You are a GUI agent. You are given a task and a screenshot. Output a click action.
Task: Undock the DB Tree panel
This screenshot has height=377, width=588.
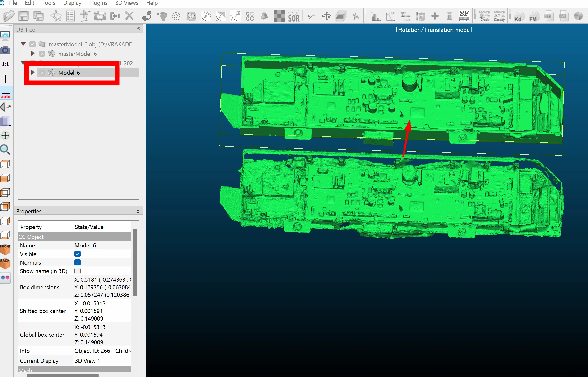(138, 29)
